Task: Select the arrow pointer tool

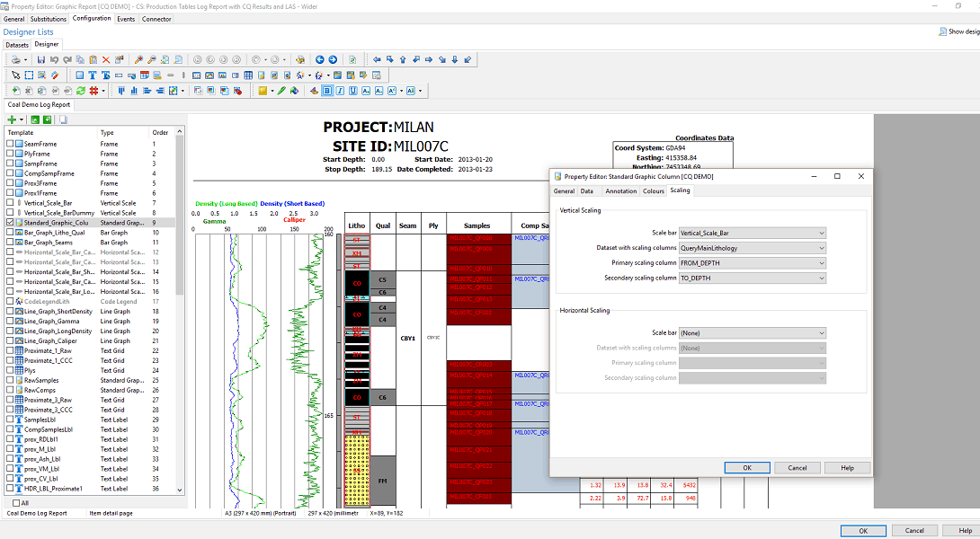Action: pos(15,75)
